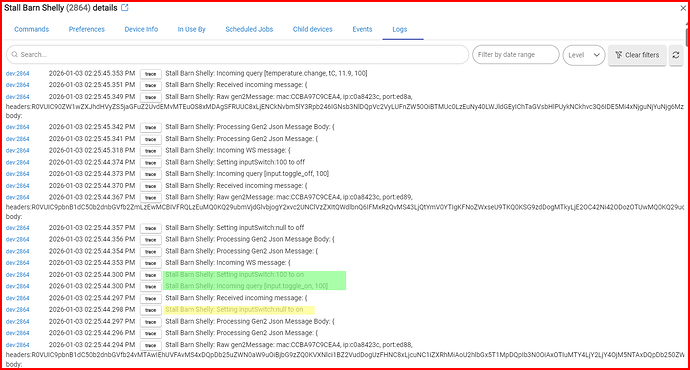The height and width of the screenshot is (370, 690).
Task: Select 'Incoming query [temperature.change, tC, 11.9, 100]' message
Action: coord(266,73)
